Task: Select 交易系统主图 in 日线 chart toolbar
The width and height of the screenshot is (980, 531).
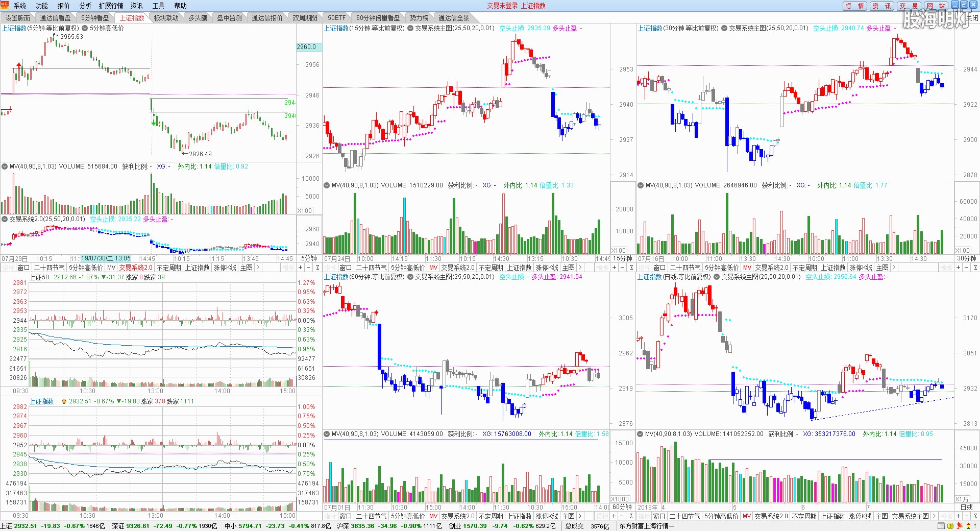Action: point(911,516)
